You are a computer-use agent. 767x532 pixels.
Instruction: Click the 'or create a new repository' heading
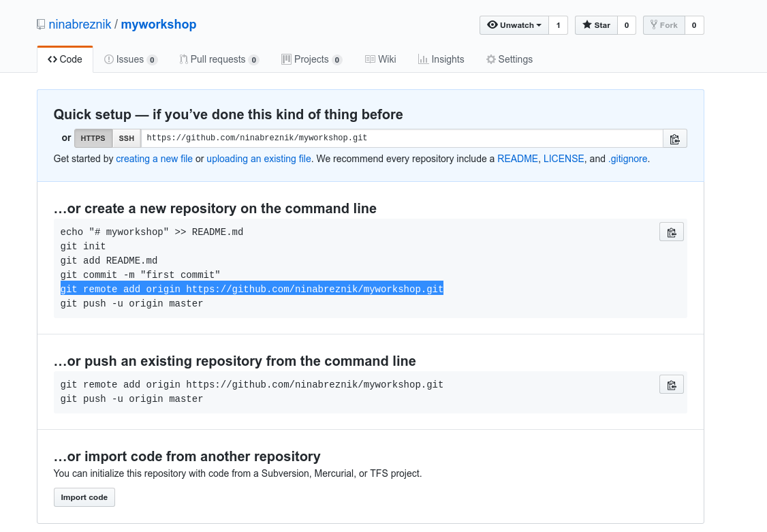point(215,209)
